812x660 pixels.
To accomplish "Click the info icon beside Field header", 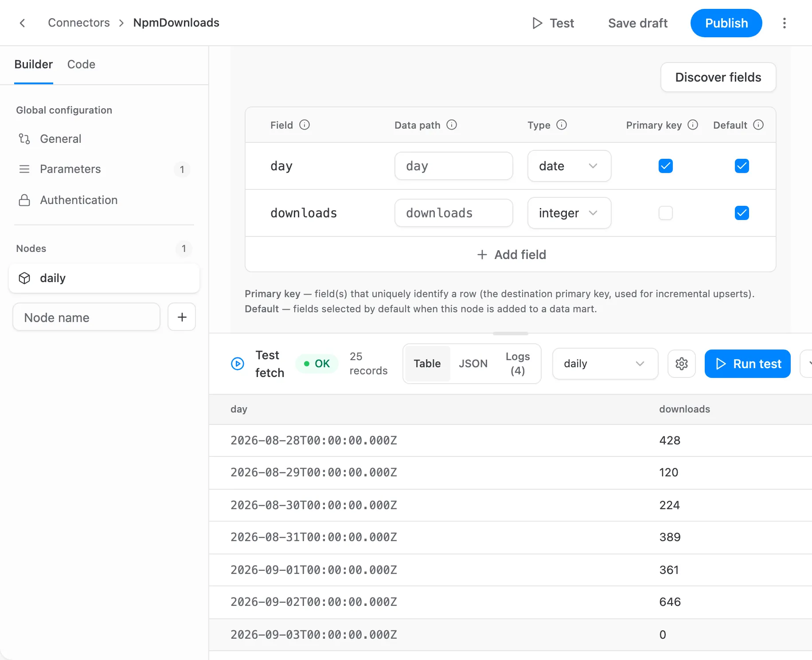I will (x=304, y=125).
